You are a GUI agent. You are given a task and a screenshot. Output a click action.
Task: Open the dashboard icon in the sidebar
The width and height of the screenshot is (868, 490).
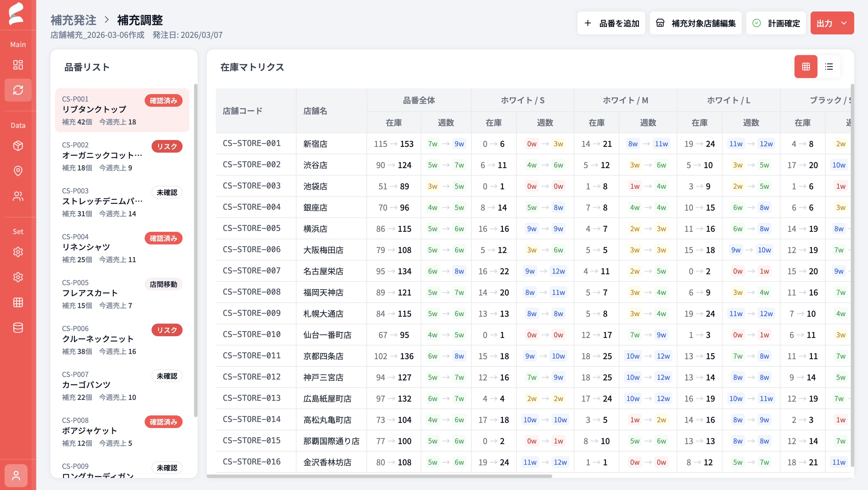(x=18, y=65)
